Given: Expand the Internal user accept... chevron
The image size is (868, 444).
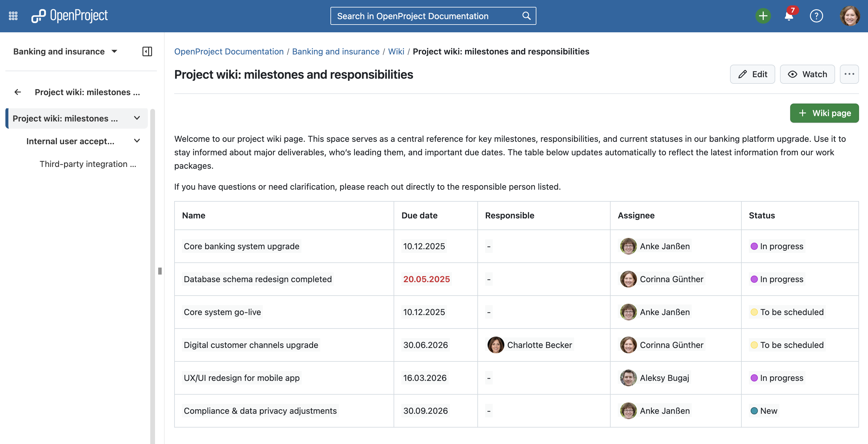Looking at the screenshot, I should [137, 141].
